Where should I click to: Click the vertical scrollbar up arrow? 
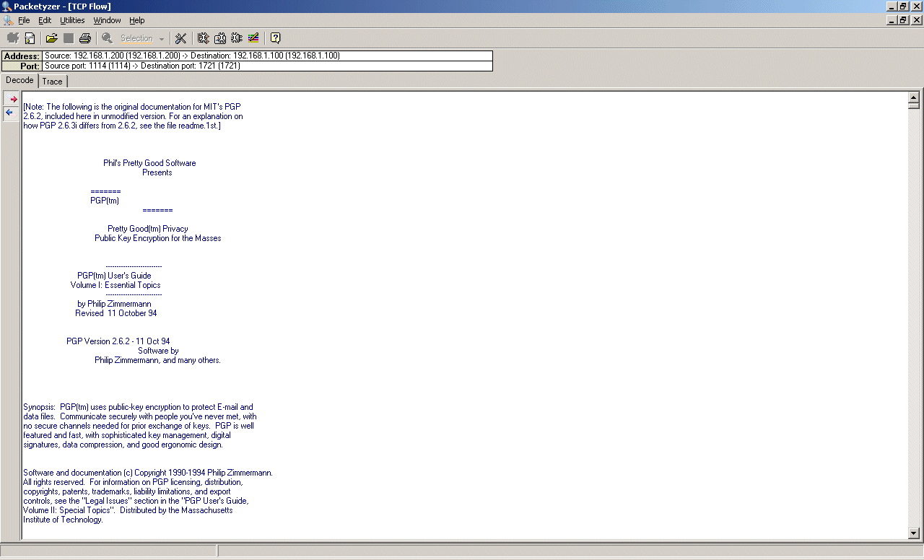(x=913, y=98)
